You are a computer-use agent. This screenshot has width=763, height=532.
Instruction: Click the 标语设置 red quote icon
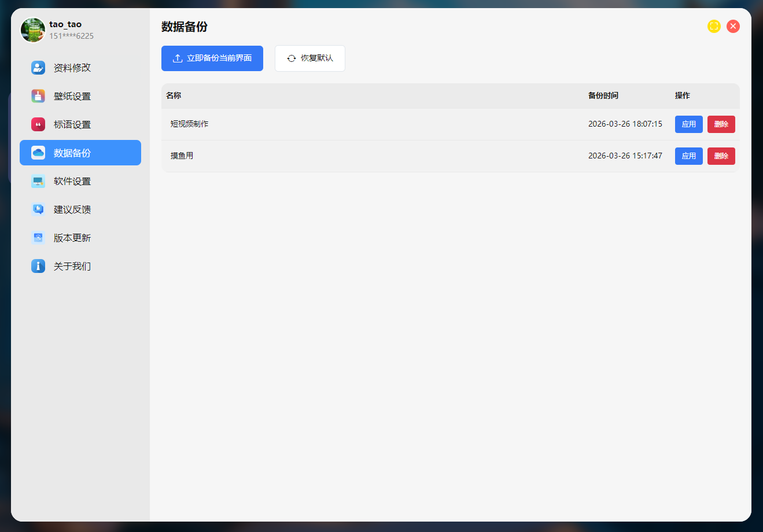coord(38,124)
